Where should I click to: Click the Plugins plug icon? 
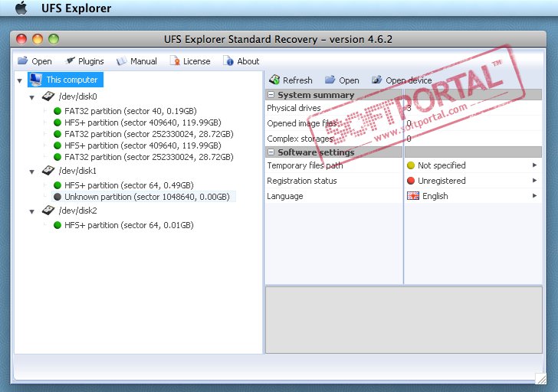tap(70, 60)
